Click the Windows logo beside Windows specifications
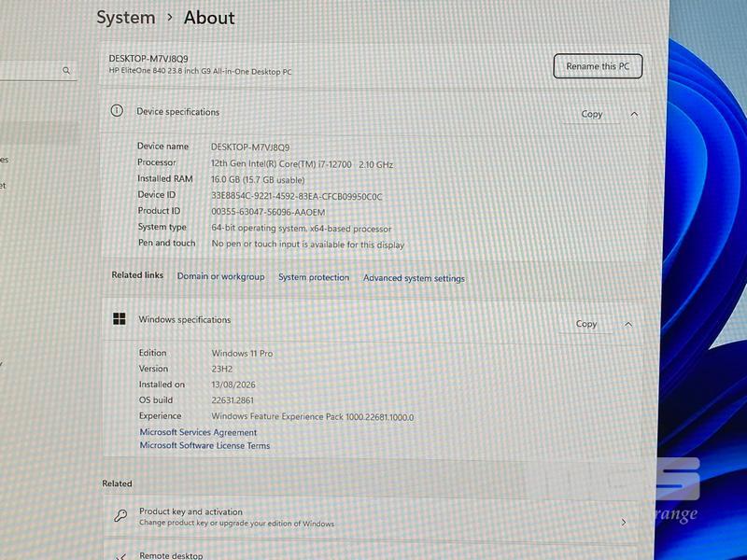Viewport: 747px width, 560px height. 120,318
